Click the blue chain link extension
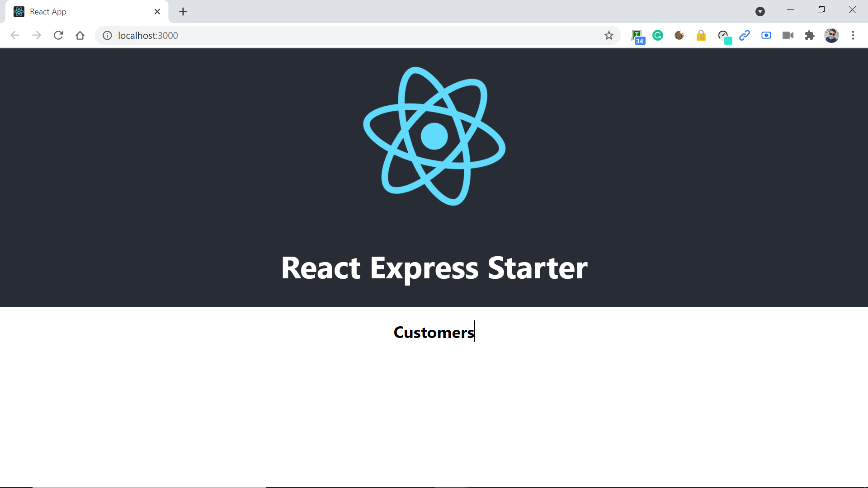 pyautogui.click(x=745, y=35)
